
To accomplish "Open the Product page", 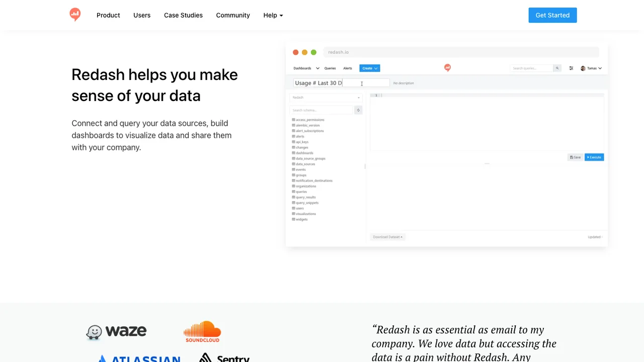I will click(108, 15).
